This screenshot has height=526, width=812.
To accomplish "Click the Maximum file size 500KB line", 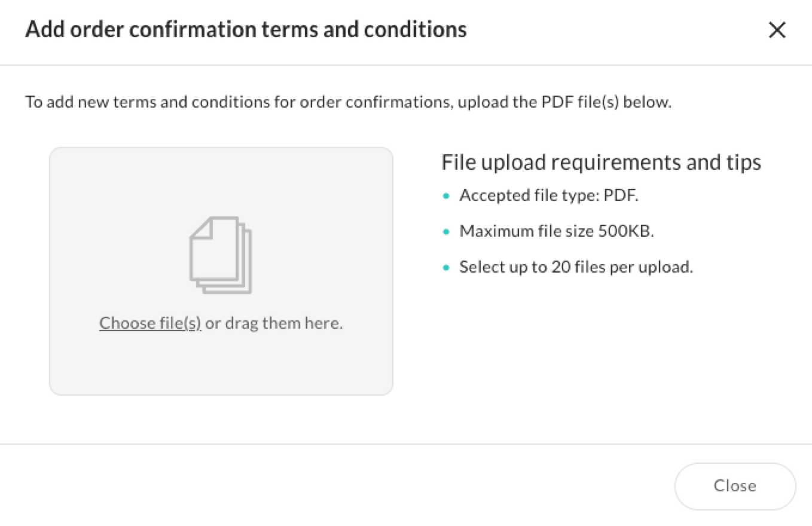I will coord(556,231).
